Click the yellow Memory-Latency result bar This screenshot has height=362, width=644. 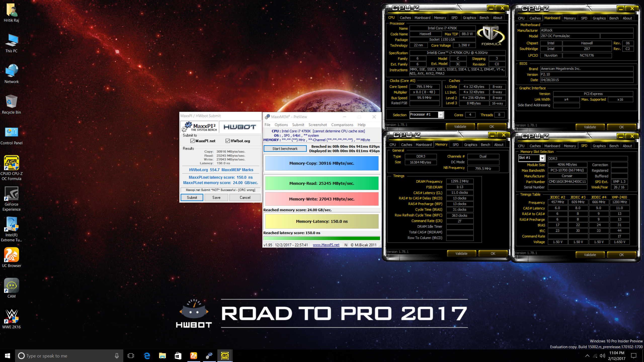pos(322,221)
